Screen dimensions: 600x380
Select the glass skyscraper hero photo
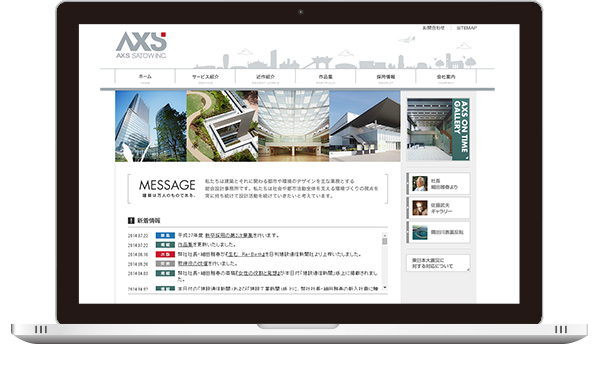151,126
